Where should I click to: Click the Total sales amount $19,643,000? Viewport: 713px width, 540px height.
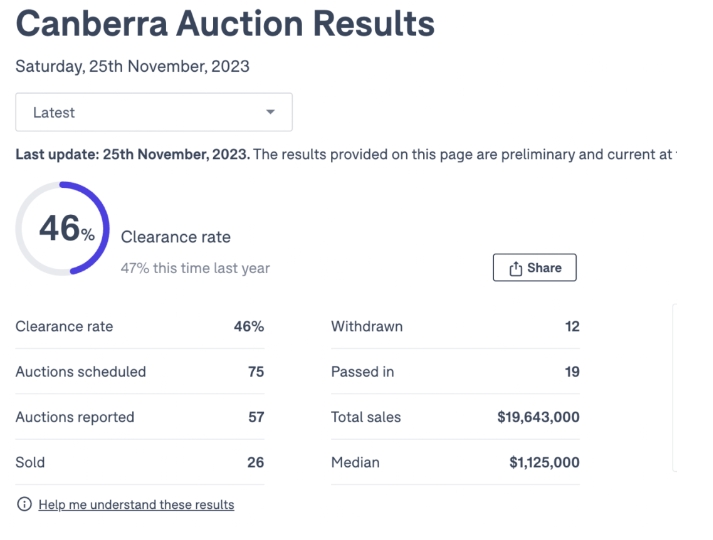[x=538, y=417]
